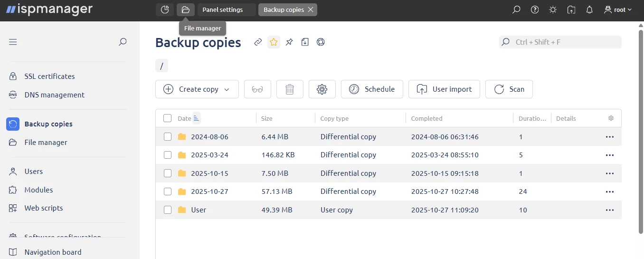644x259 pixels.
Task: Click size cell 146.82 KB
Action: [x=278, y=155]
